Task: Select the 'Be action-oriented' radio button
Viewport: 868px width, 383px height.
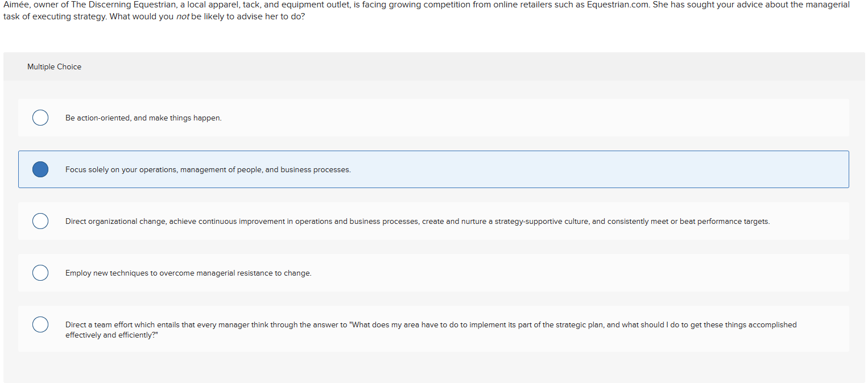Action: click(x=40, y=118)
